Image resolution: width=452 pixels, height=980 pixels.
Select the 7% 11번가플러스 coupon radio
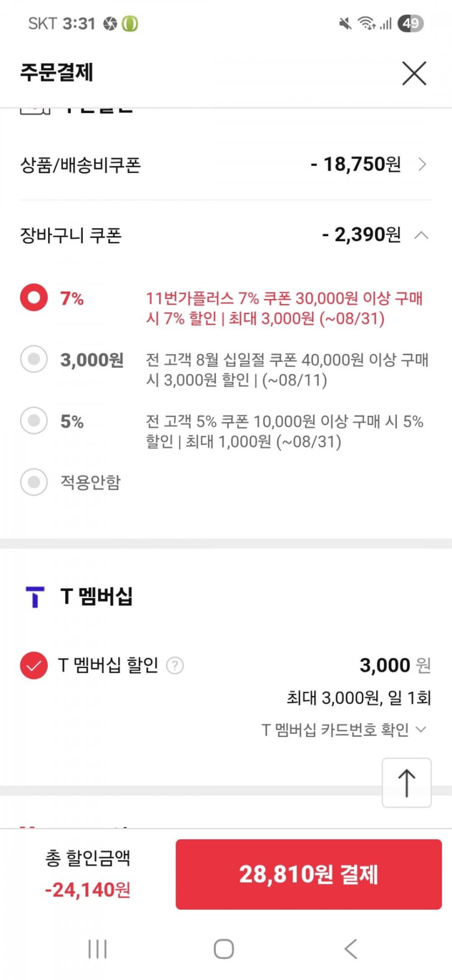point(34,297)
